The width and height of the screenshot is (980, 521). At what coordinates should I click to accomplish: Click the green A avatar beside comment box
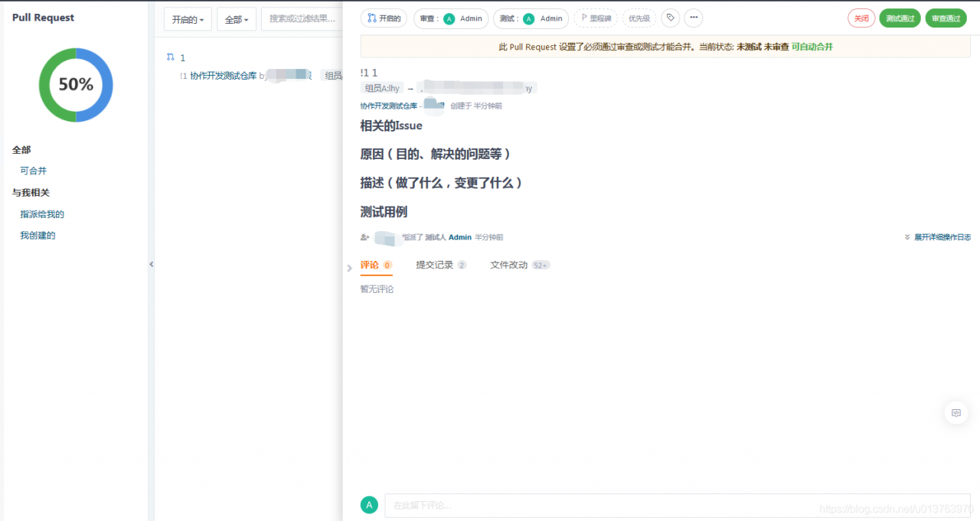pos(369,505)
